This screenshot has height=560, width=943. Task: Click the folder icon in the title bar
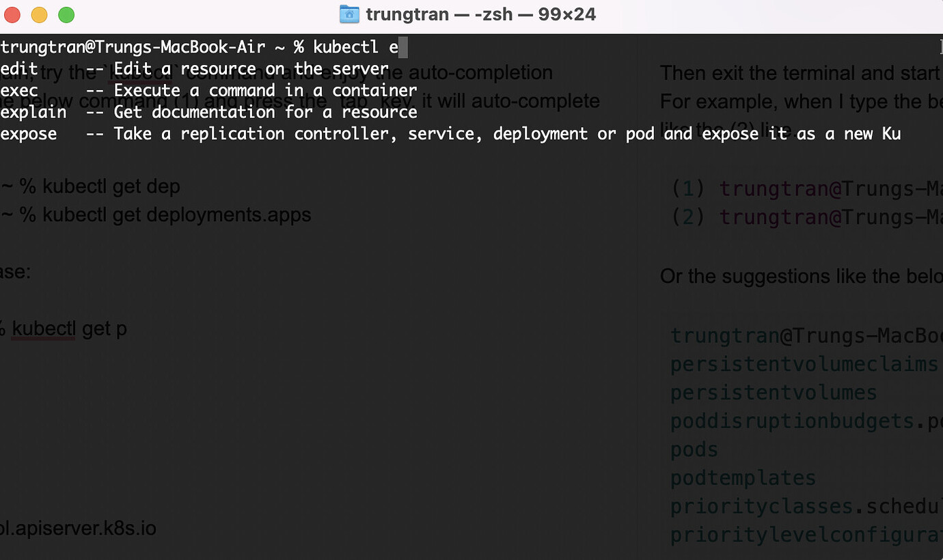coord(349,14)
